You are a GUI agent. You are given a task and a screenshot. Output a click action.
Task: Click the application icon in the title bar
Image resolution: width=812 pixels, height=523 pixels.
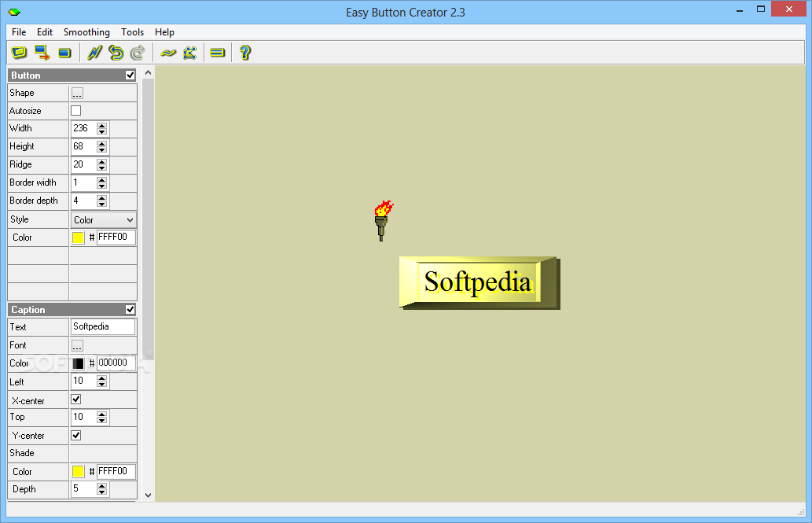14,12
